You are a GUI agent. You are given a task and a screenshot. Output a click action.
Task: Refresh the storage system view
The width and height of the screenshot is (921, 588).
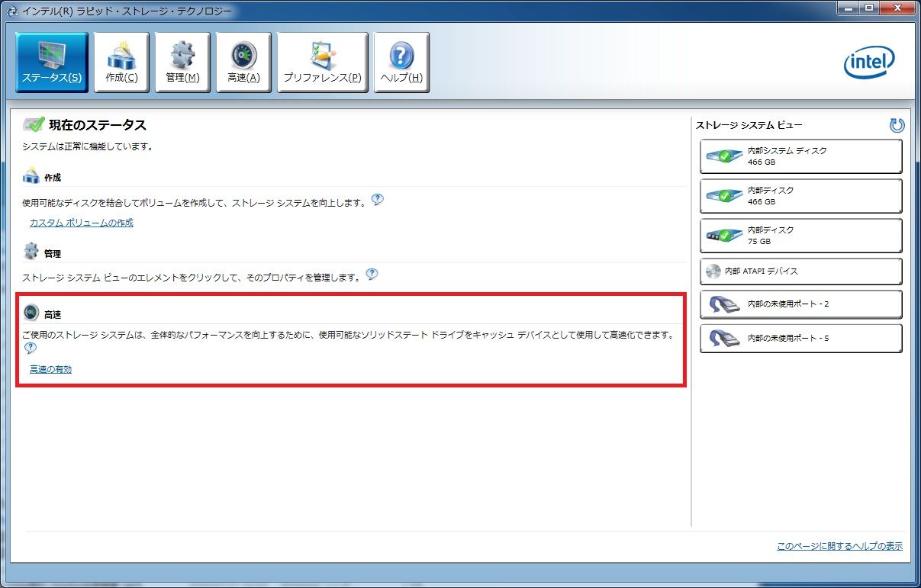coord(897,125)
